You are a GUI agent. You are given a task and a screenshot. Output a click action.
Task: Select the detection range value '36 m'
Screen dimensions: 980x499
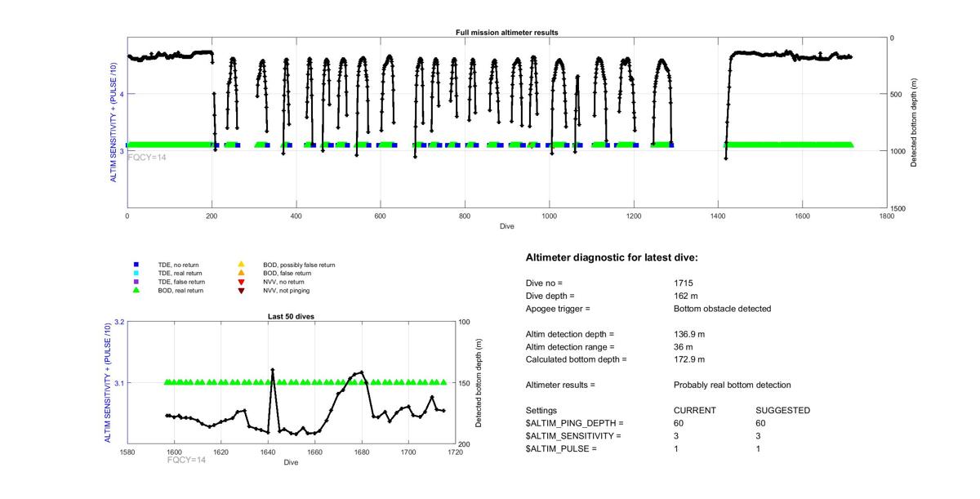click(x=683, y=347)
